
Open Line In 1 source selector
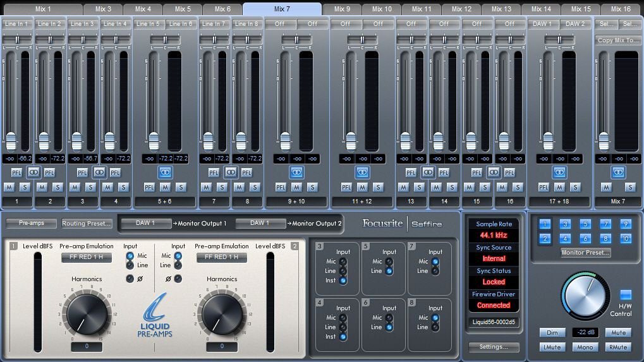17,24
